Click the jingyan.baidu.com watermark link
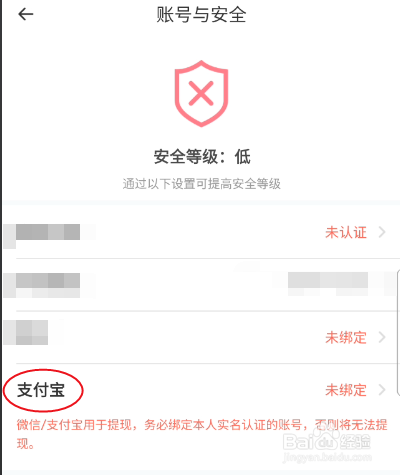This screenshot has width=400, height=475. (327, 458)
